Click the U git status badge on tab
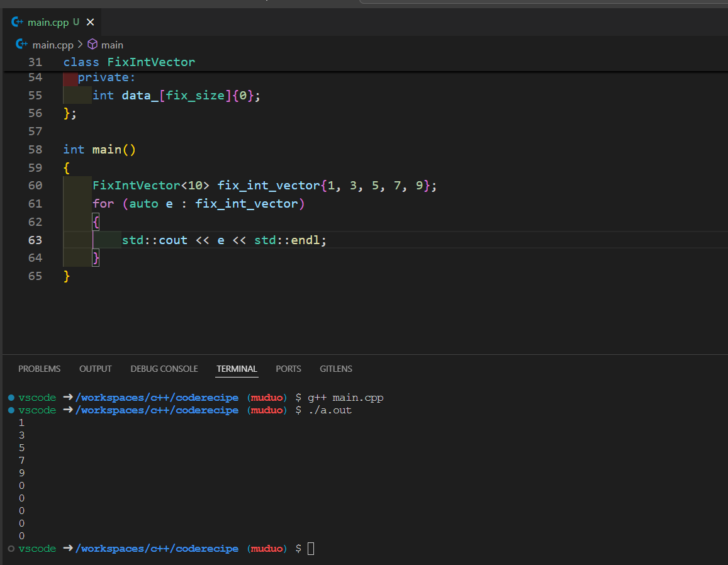Viewport: 728px width, 565px height. pyautogui.click(x=76, y=22)
